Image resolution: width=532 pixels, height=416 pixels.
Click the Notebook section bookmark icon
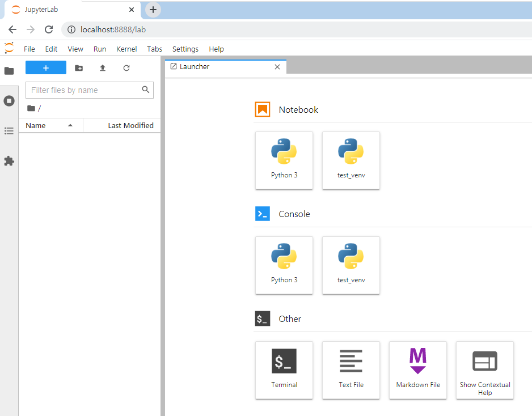pyautogui.click(x=262, y=109)
